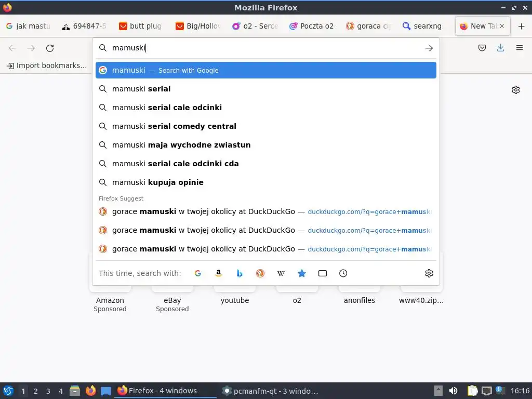The image size is (532, 399).
Task: Select 'mamuski serial cale odcinki cda' suggestion
Action: (x=265, y=164)
